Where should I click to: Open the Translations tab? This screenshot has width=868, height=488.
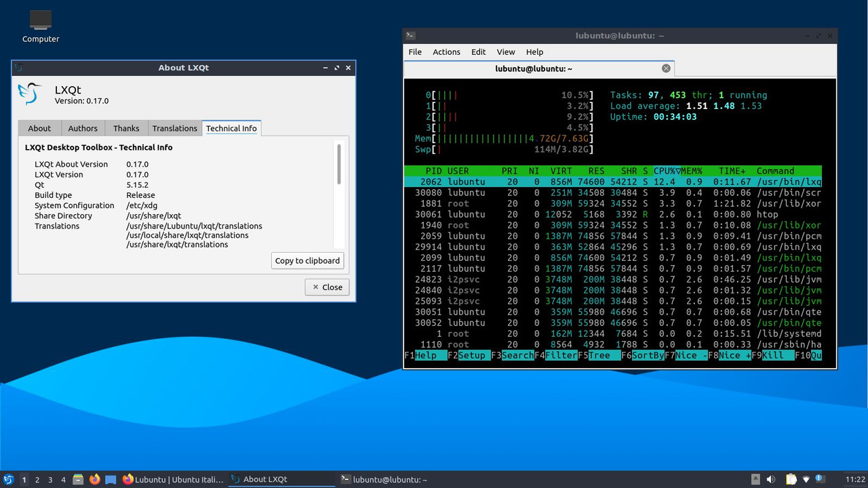[x=174, y=128]
